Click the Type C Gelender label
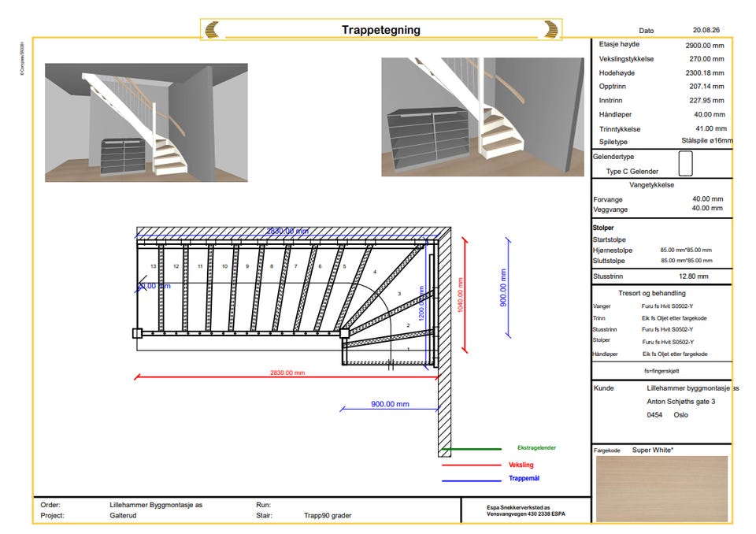Viewport: 756px width, 534px height. click(x=632, y=171)
